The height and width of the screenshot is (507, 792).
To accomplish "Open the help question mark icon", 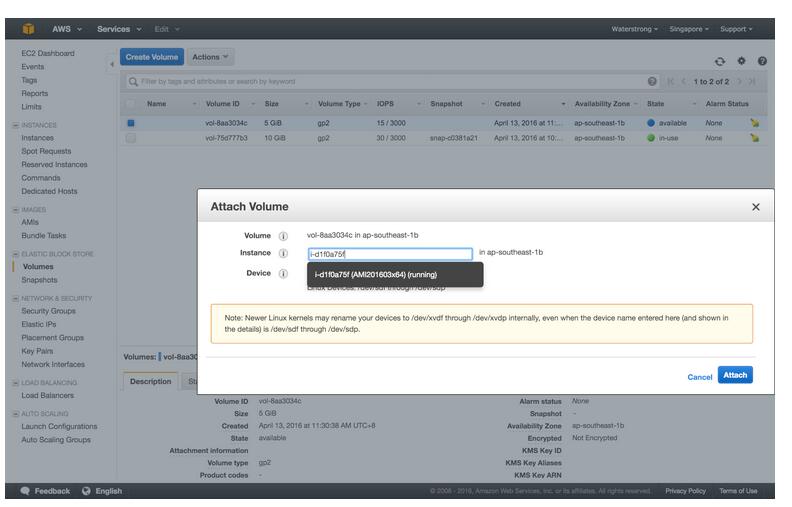I will (x=762, y=61).
